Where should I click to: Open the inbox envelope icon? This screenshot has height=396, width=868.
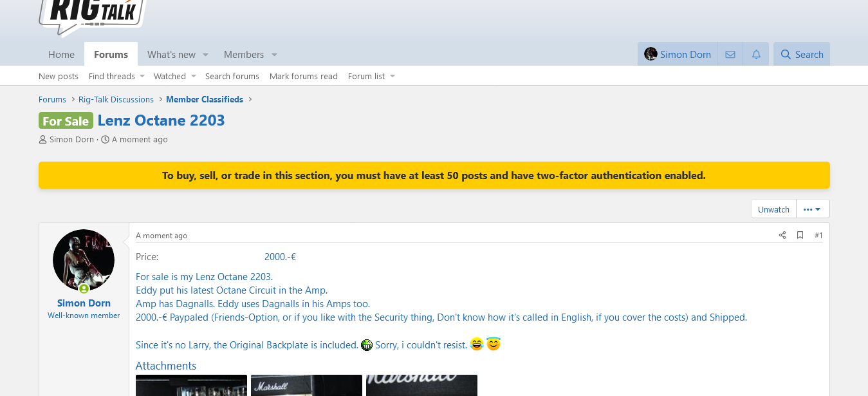[x=730, y=55]
